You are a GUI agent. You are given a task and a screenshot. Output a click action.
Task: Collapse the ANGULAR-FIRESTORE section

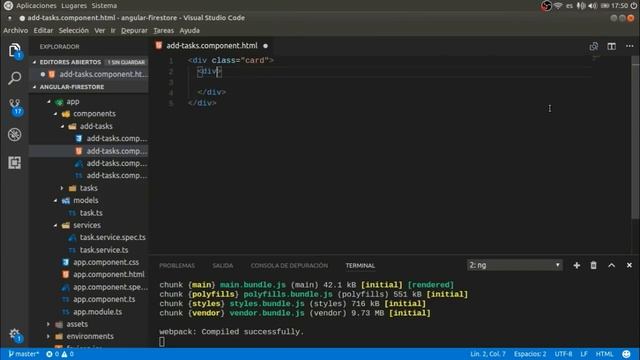35,87
